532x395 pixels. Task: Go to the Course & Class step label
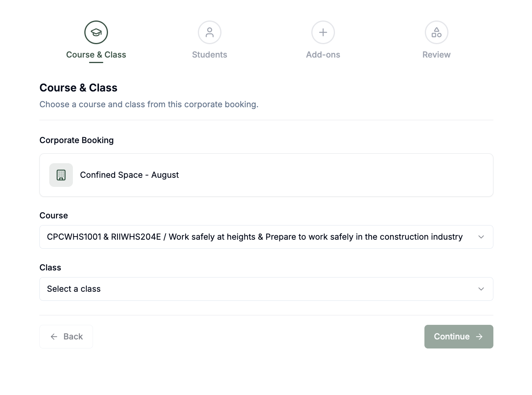96,55
